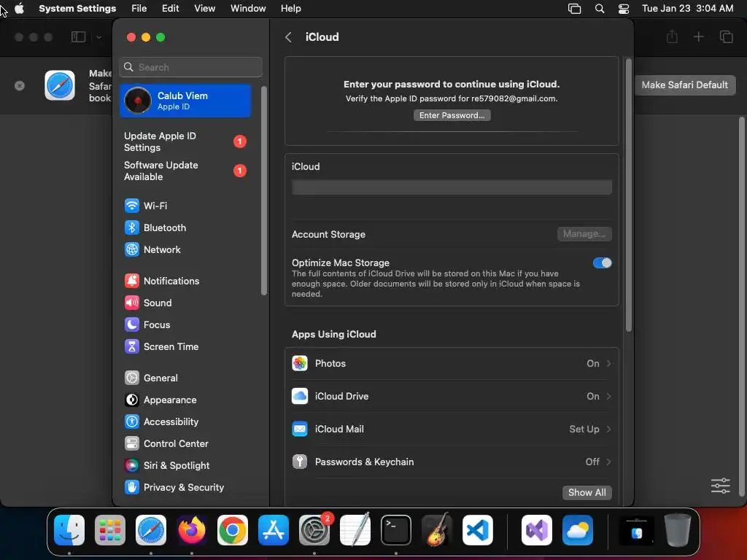The image size is (747, 560).
Task: Open TextEdit from the Dock
Action: point(355,530)
